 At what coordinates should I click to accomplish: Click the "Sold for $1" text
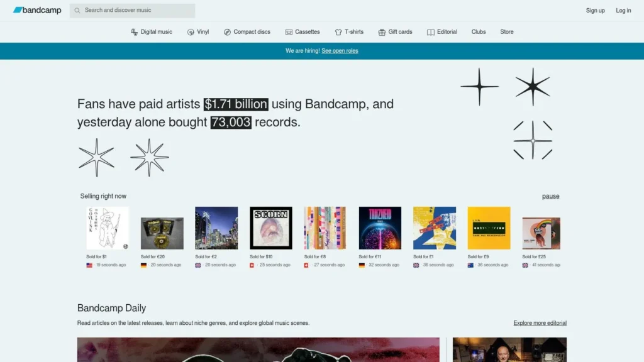coord(96,257)
